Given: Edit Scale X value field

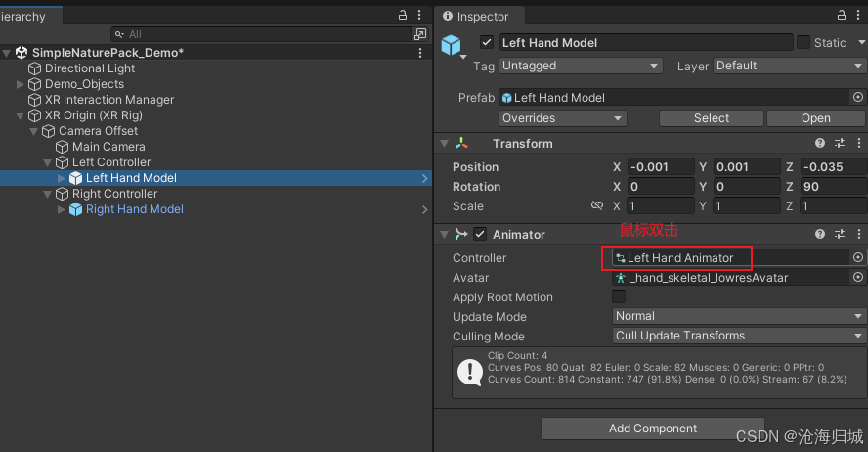Looking at the screenshot, I should point(661,206).
